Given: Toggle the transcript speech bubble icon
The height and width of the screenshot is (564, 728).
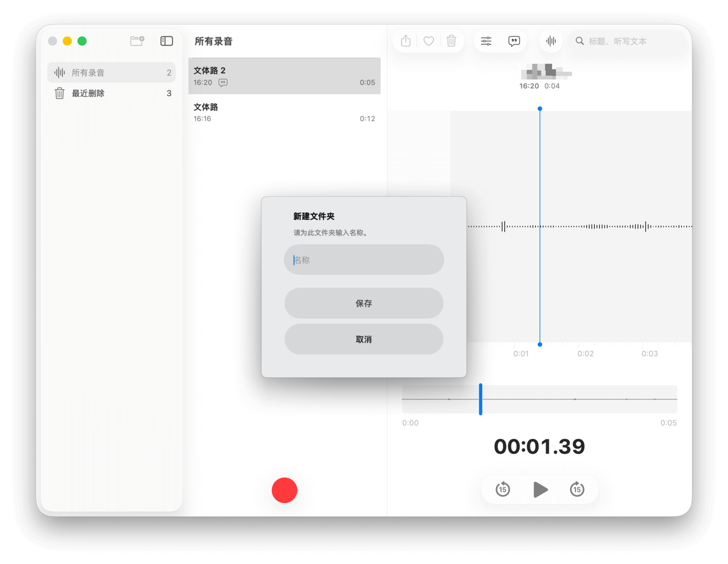Looking at the screenshot, I should (x=514, y=41).
